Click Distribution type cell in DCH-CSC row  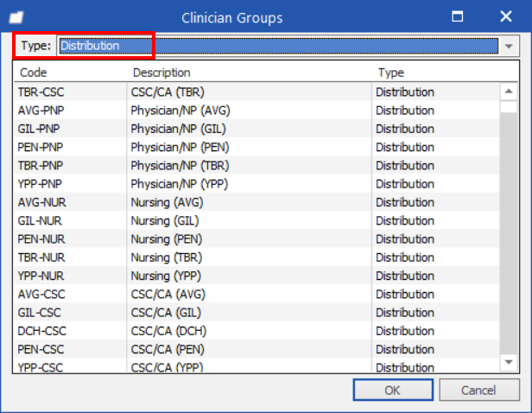[405, 331]
